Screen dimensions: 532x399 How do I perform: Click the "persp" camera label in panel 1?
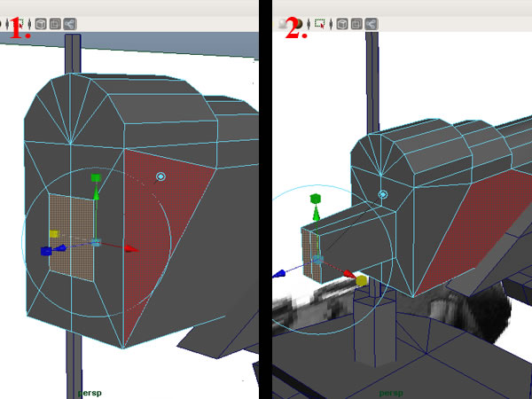(x=90, y=393)
